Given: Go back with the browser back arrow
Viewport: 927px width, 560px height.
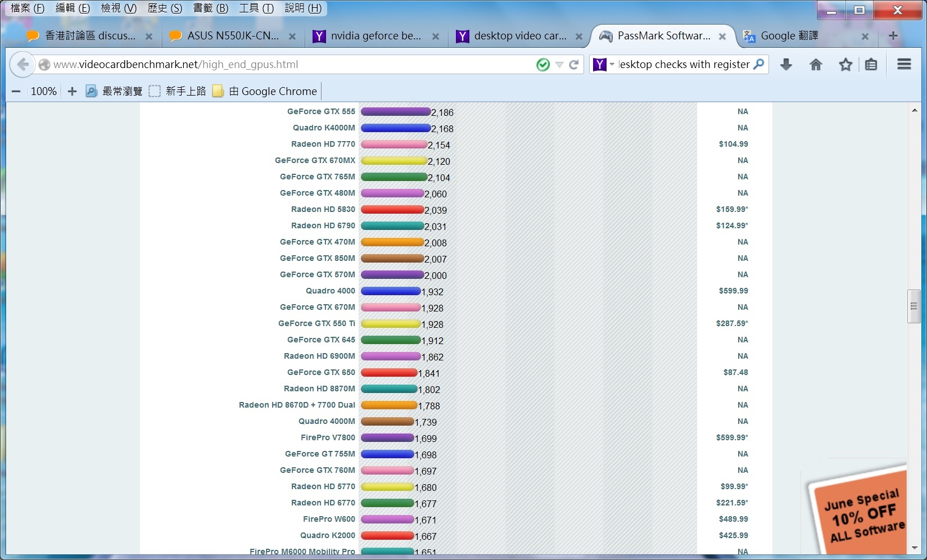Looking at the screenshot, I should tap(22, 65).
